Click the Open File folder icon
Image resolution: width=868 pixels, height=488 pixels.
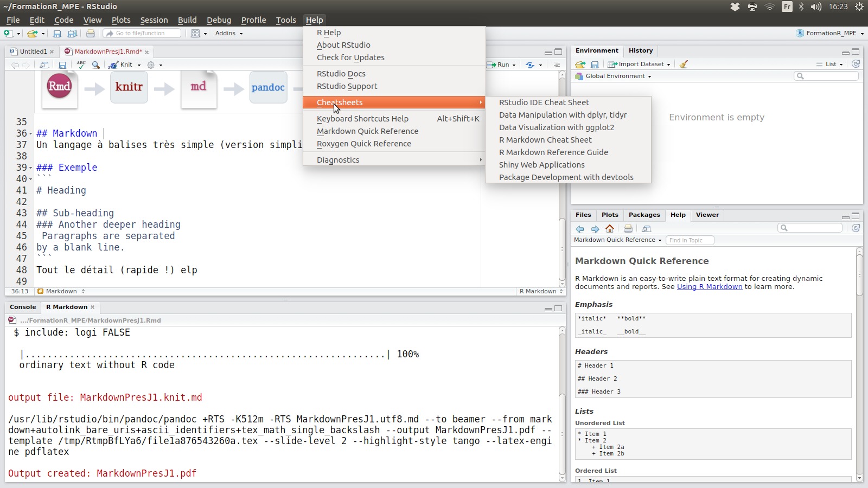pyautogui.click(x=33, y=34)
